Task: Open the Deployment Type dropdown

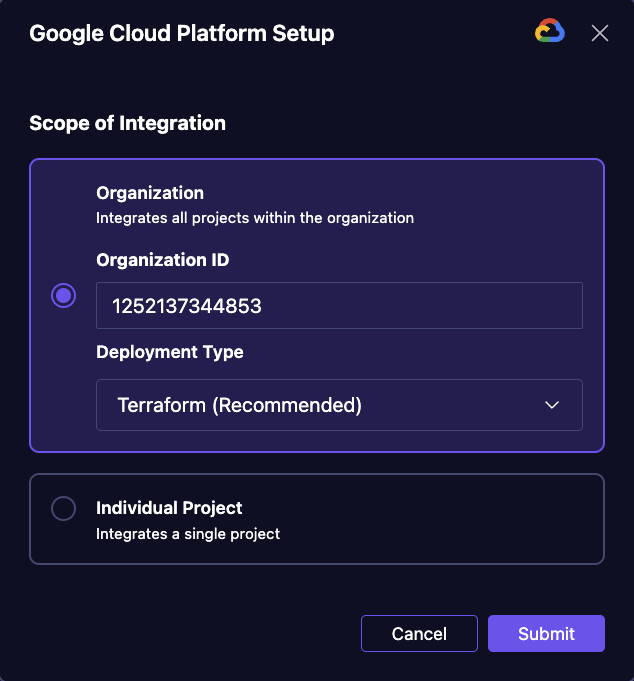Action: 339,405
